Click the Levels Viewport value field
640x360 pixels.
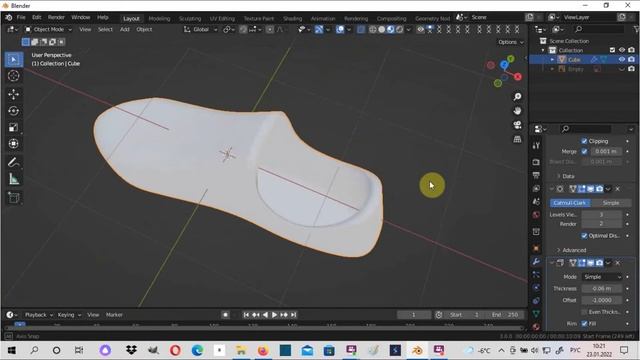[602, 214]
